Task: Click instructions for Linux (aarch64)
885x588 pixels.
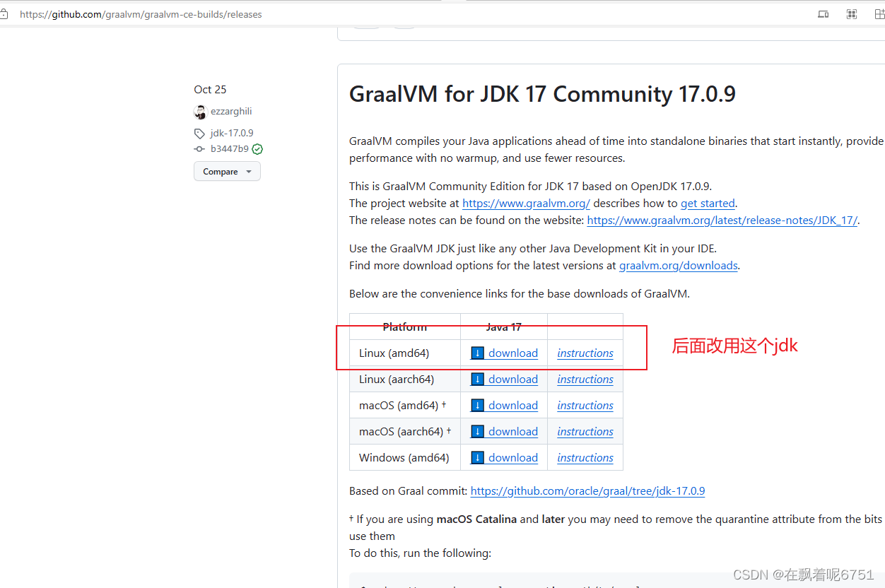Action: click(585, 379)
